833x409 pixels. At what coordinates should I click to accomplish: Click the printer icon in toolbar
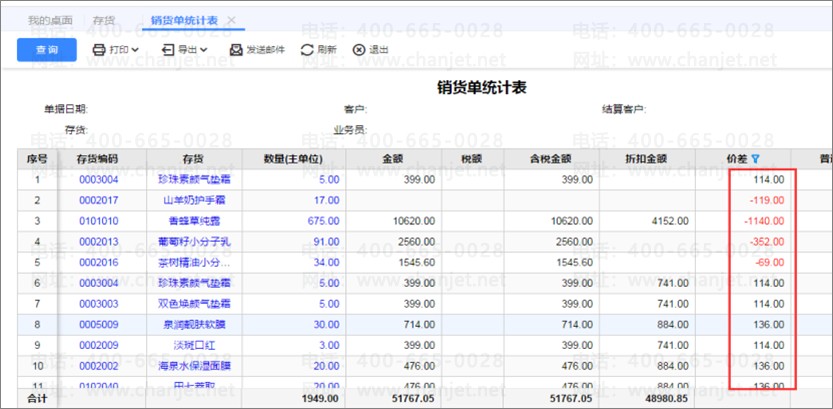pyautogui.click(x=99, y=49)
